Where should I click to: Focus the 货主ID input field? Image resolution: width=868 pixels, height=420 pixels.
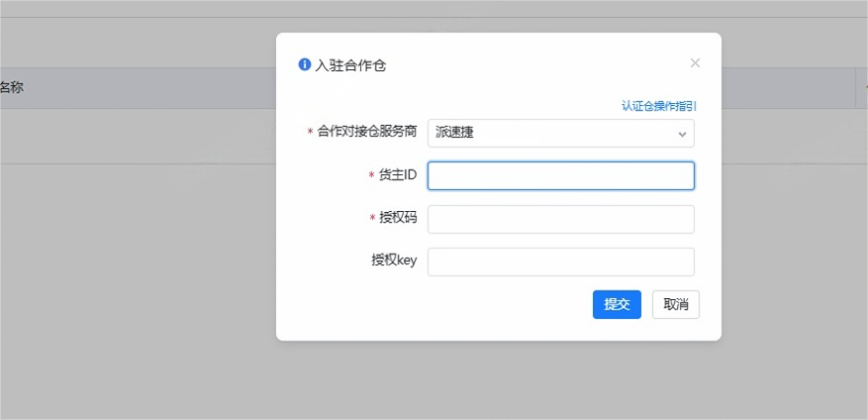tap(561, 175)
